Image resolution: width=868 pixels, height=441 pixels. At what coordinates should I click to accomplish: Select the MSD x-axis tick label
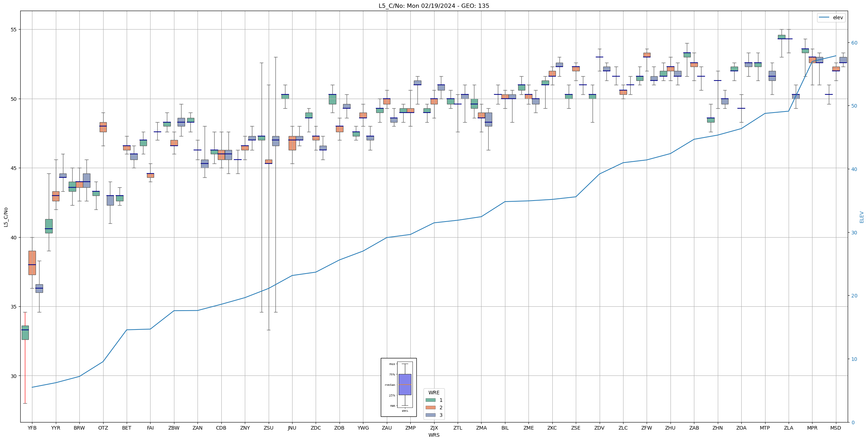(835, 428)
